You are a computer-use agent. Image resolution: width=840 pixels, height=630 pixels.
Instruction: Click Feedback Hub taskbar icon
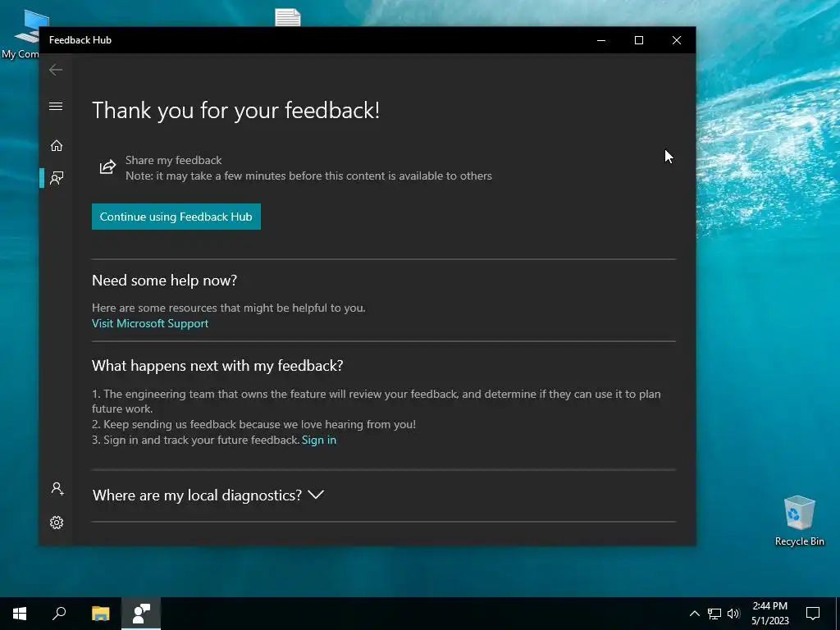[x=141, y=614]
